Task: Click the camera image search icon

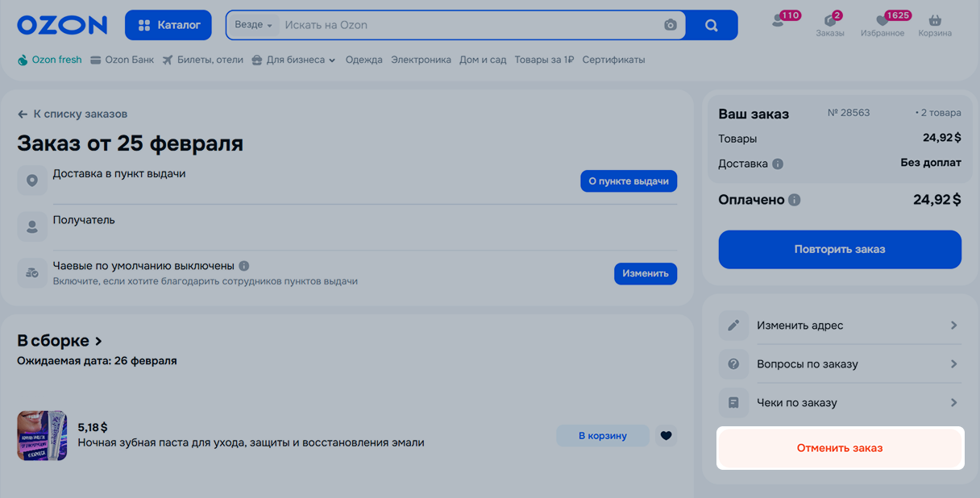Action: pos(670,25)
